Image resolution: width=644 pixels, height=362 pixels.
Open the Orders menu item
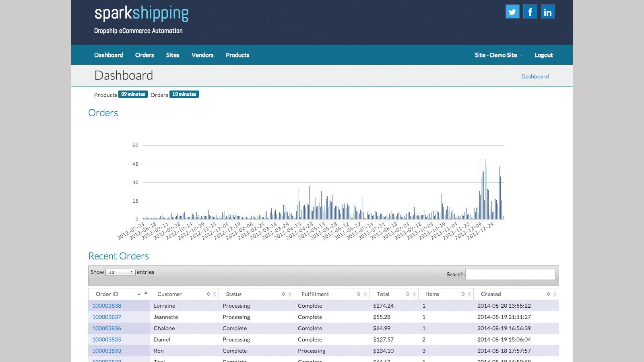coord(144,55)
